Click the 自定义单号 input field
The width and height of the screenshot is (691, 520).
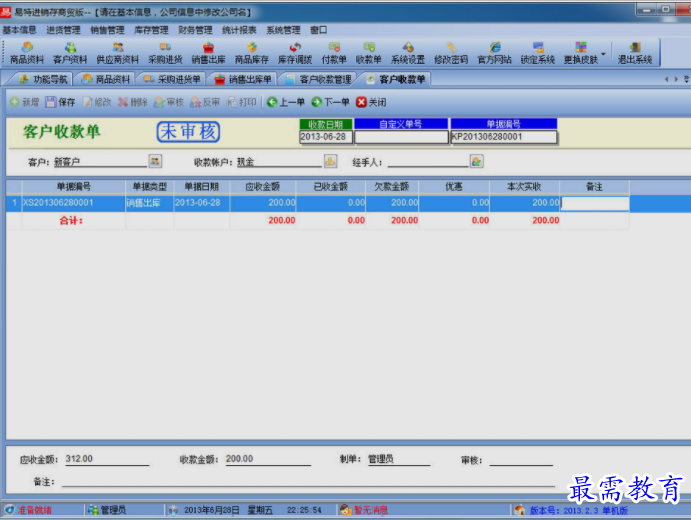tap(401, 137)
